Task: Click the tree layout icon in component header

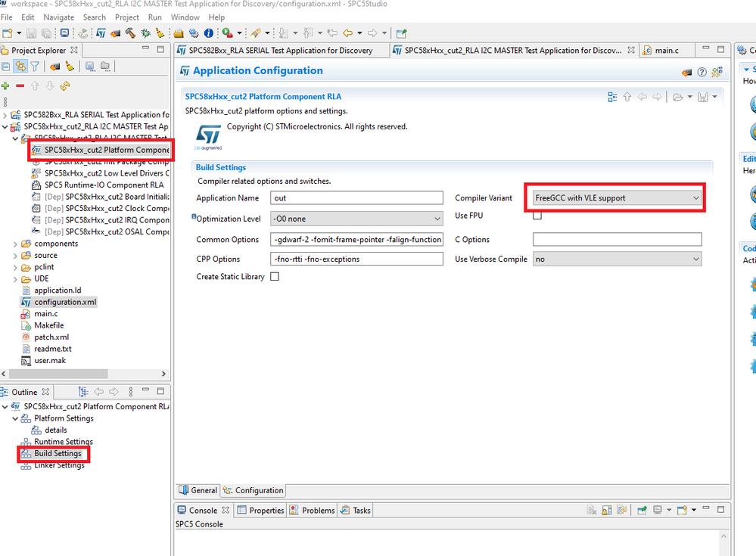Action: (x=612, y=97)
